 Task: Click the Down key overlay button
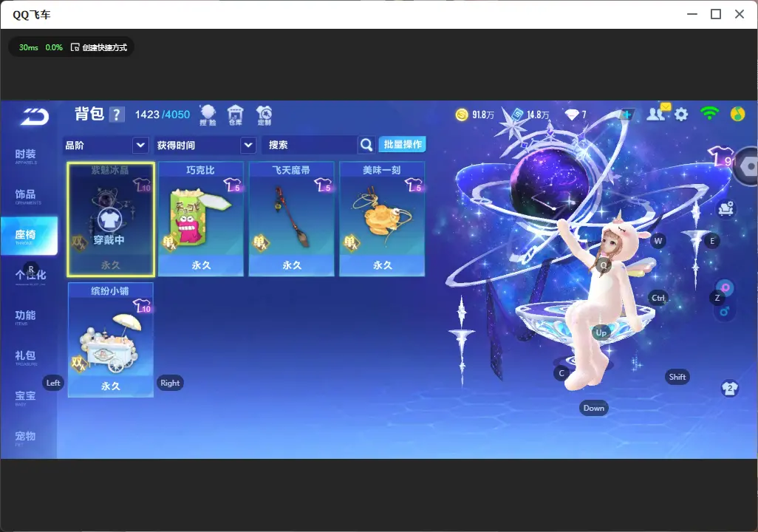point(594,408)
